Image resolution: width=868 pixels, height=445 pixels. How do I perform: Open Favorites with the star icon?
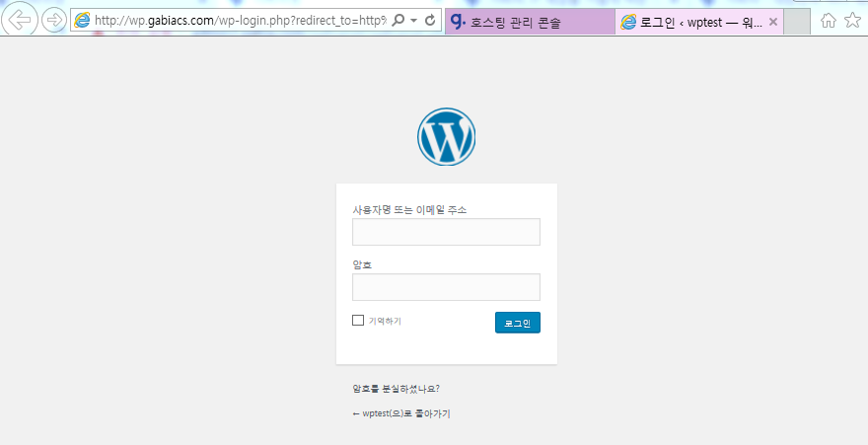click(852, 21)
